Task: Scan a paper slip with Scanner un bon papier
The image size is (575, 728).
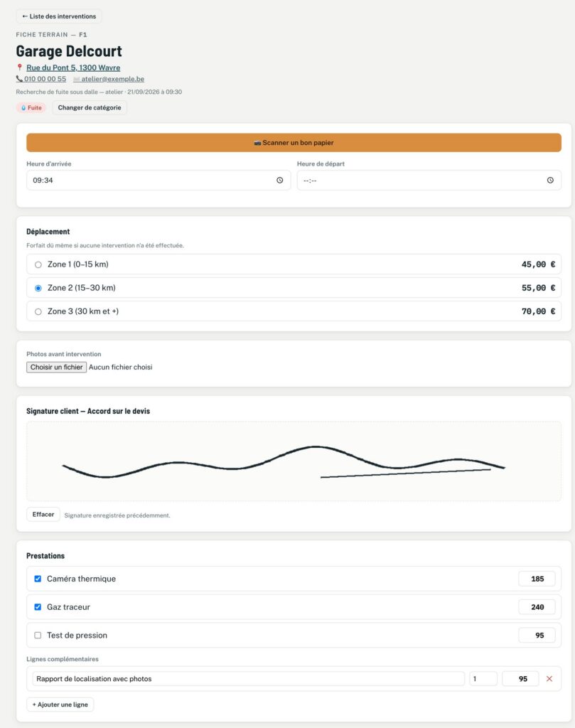Action: tap(294, 142)
